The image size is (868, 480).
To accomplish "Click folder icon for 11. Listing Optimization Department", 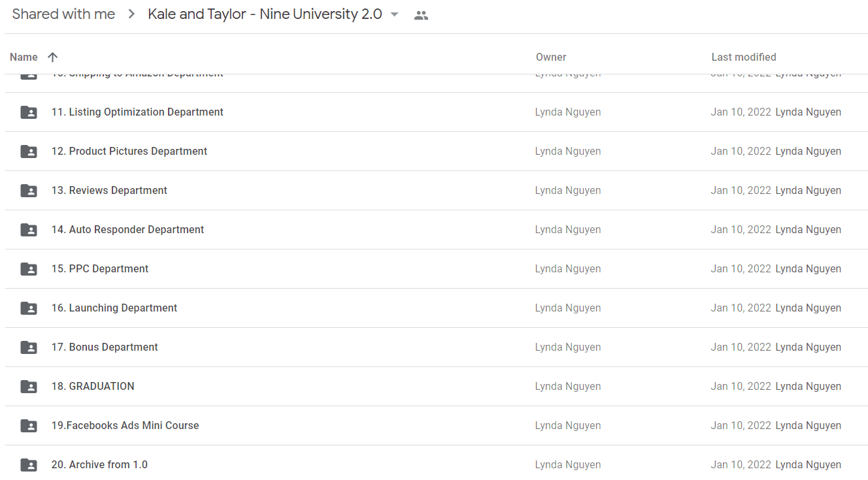I will tap(29, 112).
